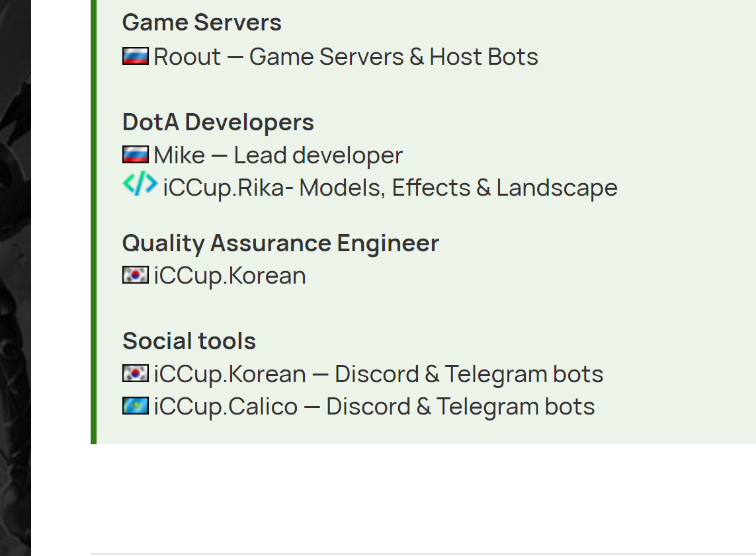Select the DotA Developers heading
756x556 pixels.
(218, 122)
